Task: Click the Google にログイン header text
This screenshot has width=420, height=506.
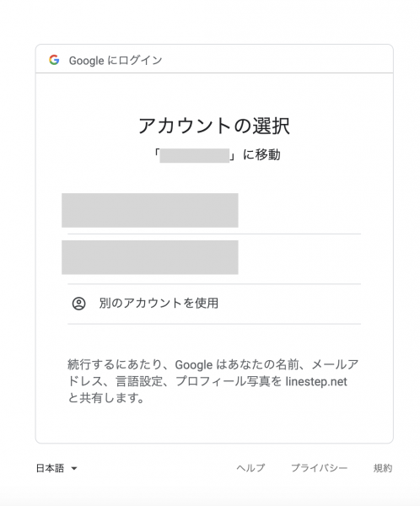Action: (116, 61)
